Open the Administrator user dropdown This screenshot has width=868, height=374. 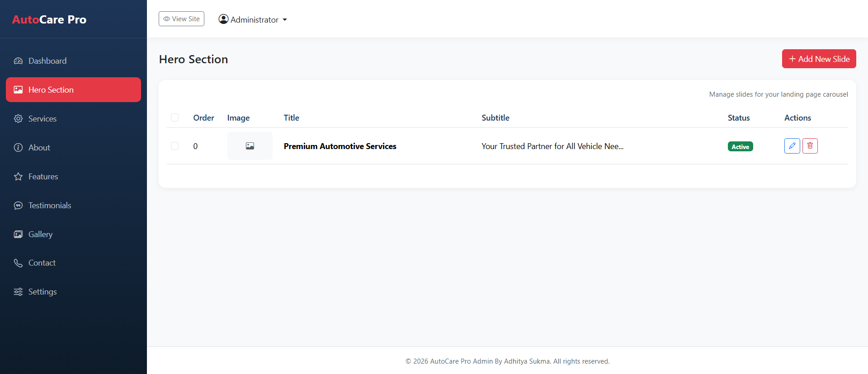[253, 19]
